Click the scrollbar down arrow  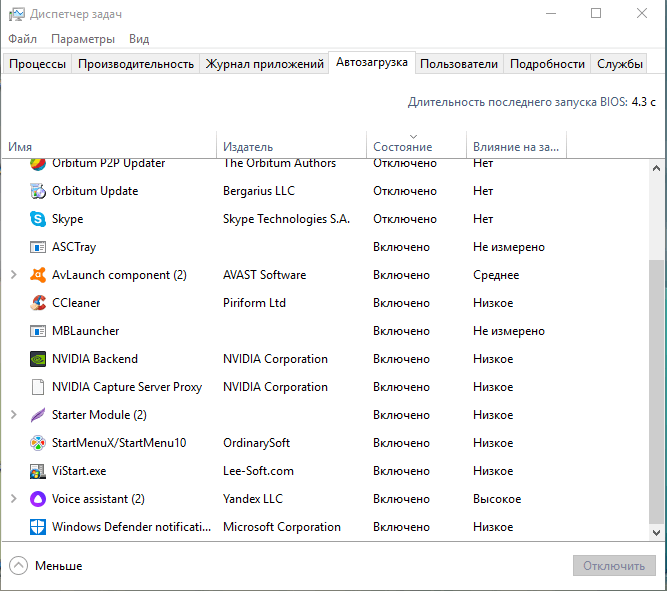tap(656, 533)
